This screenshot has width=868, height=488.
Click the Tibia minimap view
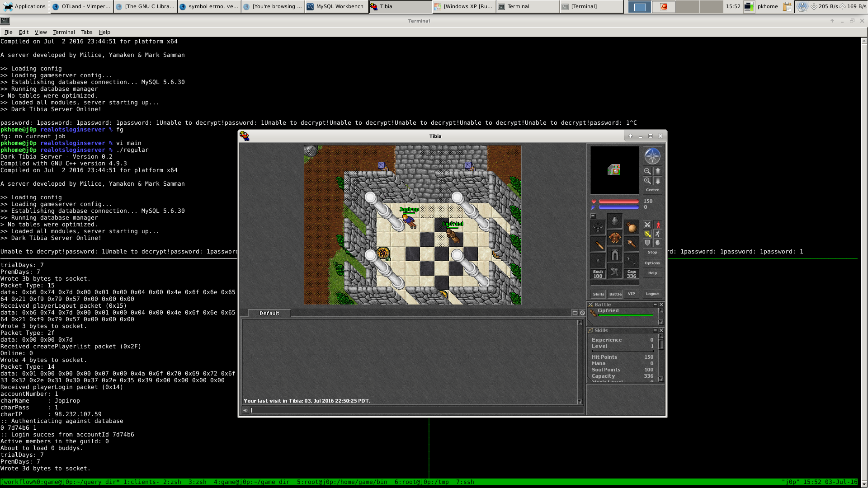click(614, 170)
